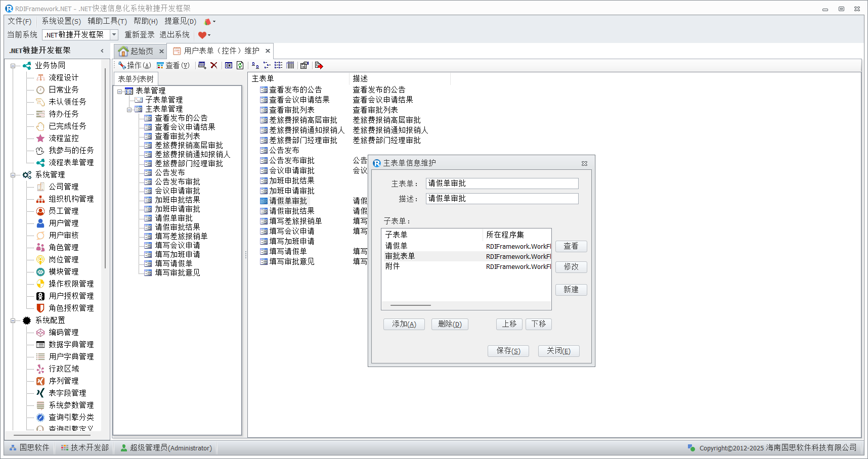Click the 主表单 name input field
This screenshot has height=459, width=868.
point(502,183)
